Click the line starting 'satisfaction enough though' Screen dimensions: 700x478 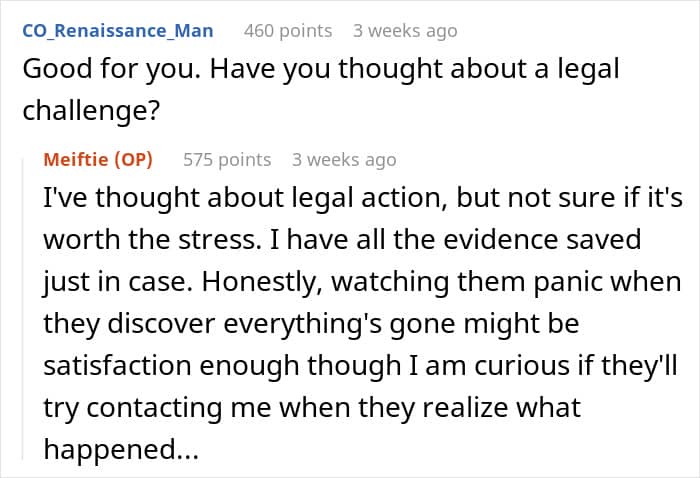tap(360, 366)
